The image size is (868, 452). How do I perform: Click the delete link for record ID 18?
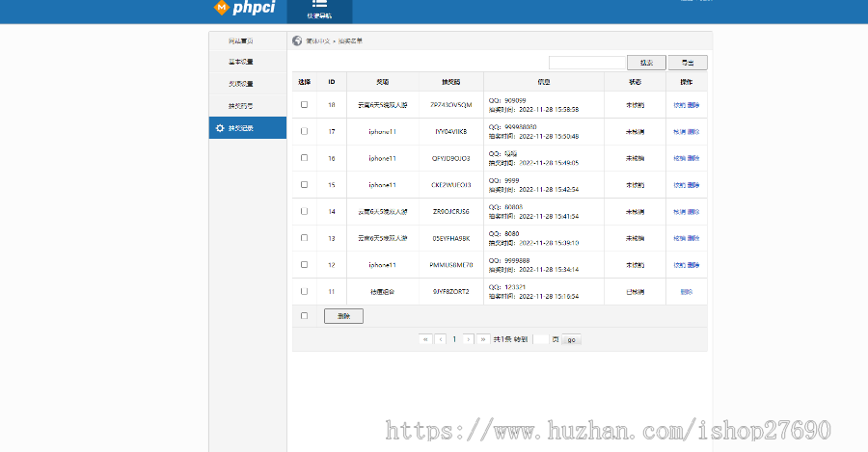[x=693, y=105]
